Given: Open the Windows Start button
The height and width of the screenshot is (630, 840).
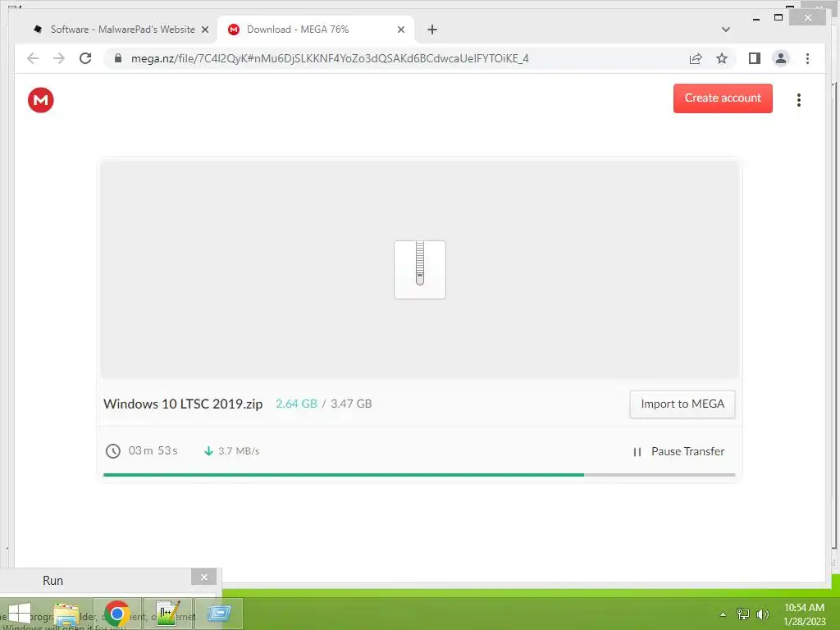Looking at the screenshot, I should [20, 614].
